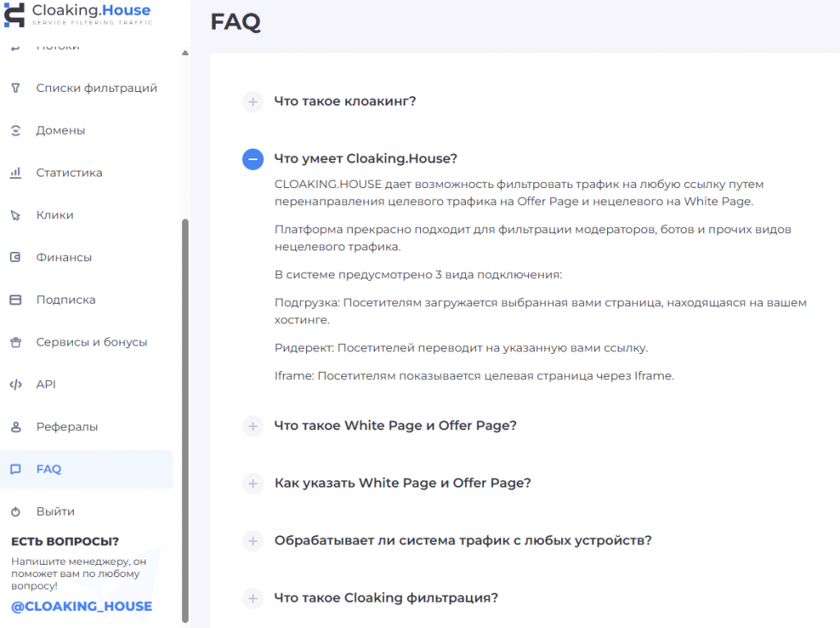The height and width of the screenshot is (628, 840).
Task: Click the paragraph starting 'CLOAKING.HOUSE дает возможность'
Action: (x=519, y=193)
